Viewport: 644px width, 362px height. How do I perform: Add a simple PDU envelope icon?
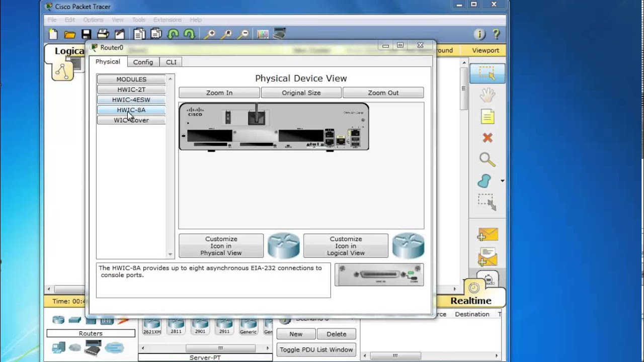(x=487, y=234)
